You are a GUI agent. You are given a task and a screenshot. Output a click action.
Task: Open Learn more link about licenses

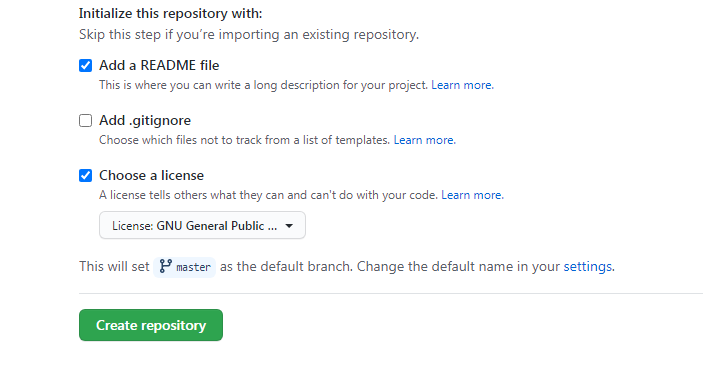pos(473,195)
